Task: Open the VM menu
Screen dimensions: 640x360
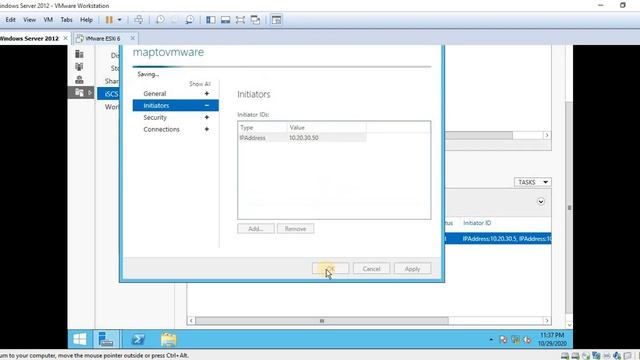Action: (48, 20)
